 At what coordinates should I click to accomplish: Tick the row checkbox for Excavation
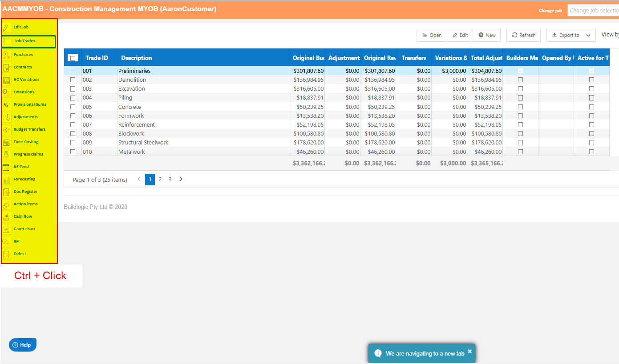pyautogui.click(x=73, y=89)
